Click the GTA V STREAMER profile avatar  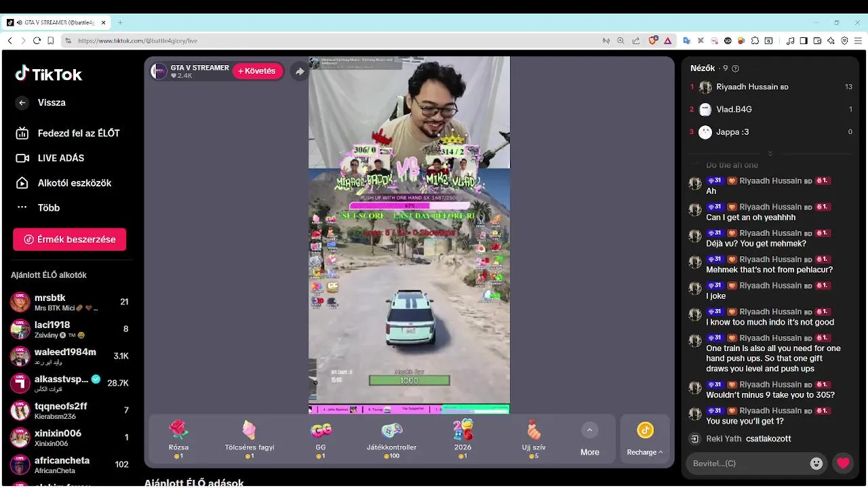pyautogui.click(x=159, y=71)
